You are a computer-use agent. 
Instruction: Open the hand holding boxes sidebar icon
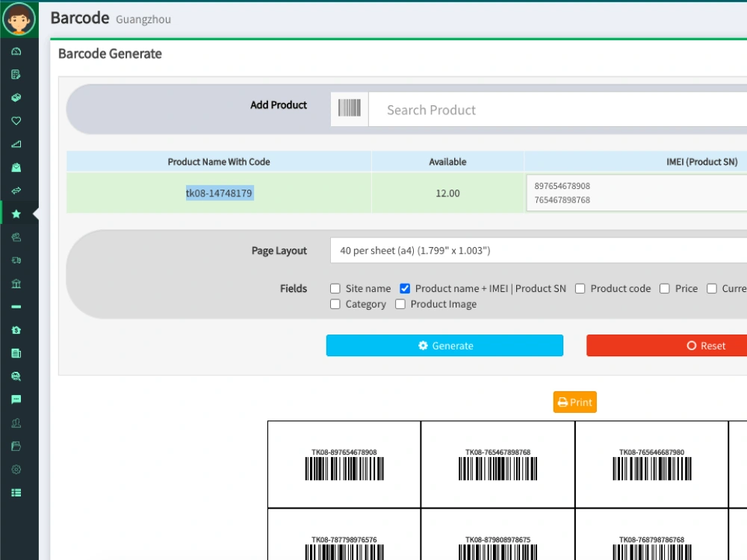pos(16,237)
